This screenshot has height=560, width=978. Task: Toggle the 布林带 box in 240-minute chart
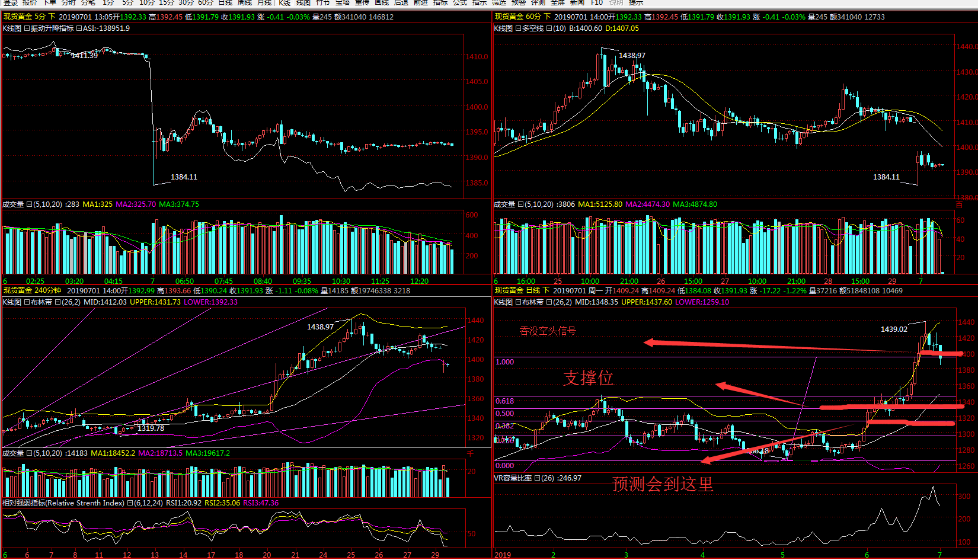pyautogui.click(x=27, y=302)
